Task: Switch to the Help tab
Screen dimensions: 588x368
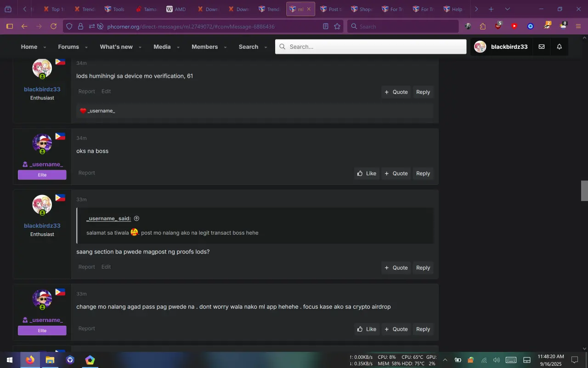Action: (x=452, y=9)
